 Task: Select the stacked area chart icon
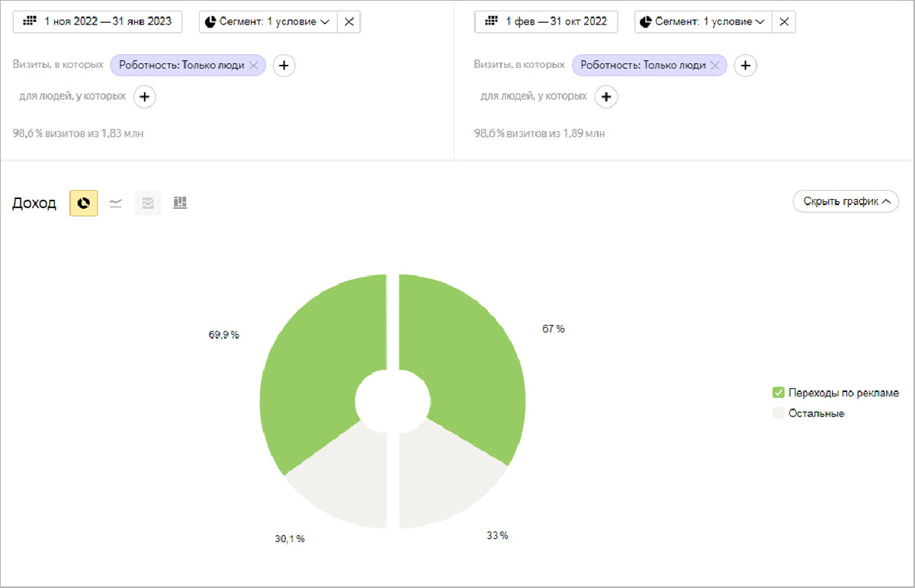148,203
